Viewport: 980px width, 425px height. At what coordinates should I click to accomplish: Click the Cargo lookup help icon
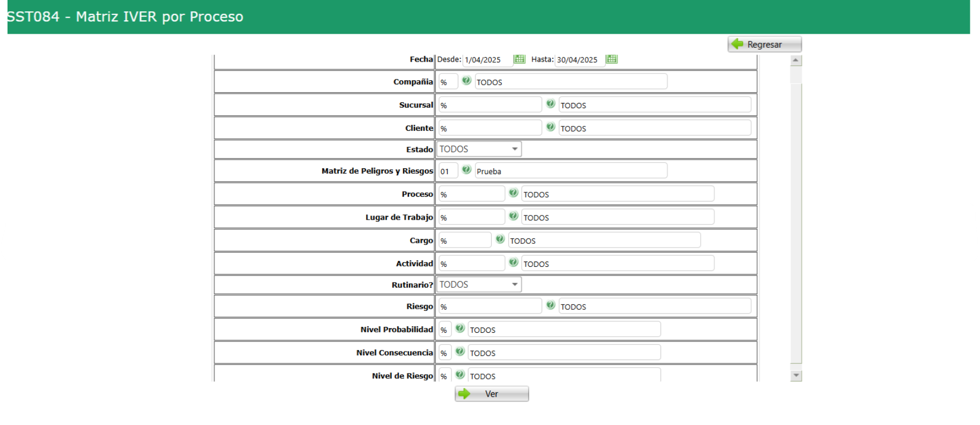[500, 239]
